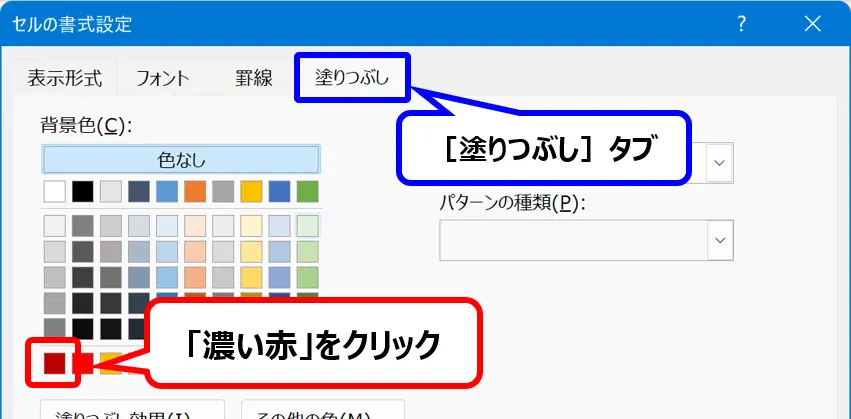Viewport: 851px width, 419px height.
Task: Open the フォント tab
Action: click(x=162, y=78)
